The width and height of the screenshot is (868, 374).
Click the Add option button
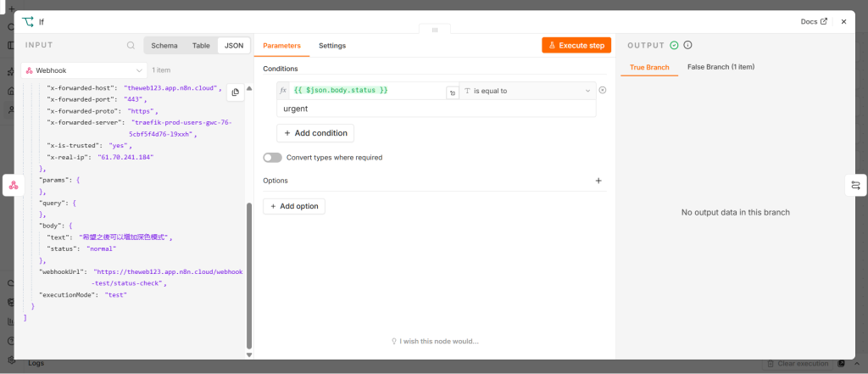point(294,206)
